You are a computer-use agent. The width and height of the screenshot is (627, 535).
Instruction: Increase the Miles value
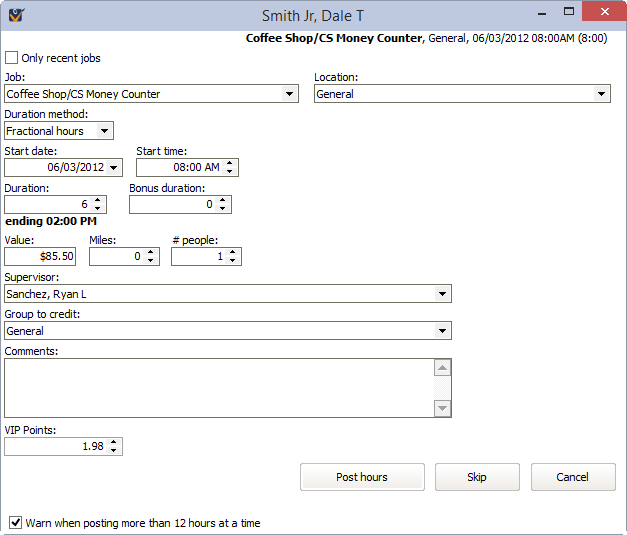click(x=150, y=252)
